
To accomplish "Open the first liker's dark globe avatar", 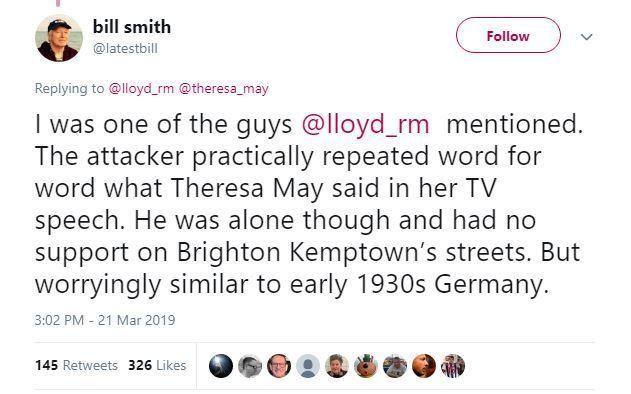I will click(221, 366).
